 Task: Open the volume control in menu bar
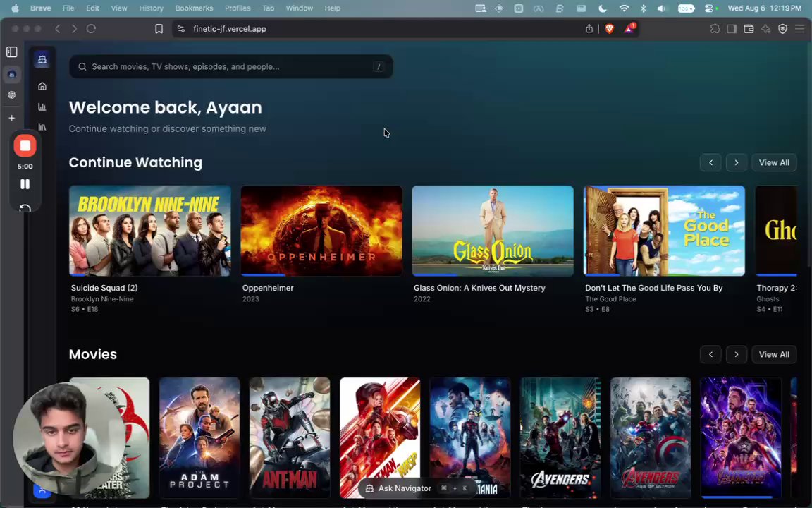tap(661, 8)
